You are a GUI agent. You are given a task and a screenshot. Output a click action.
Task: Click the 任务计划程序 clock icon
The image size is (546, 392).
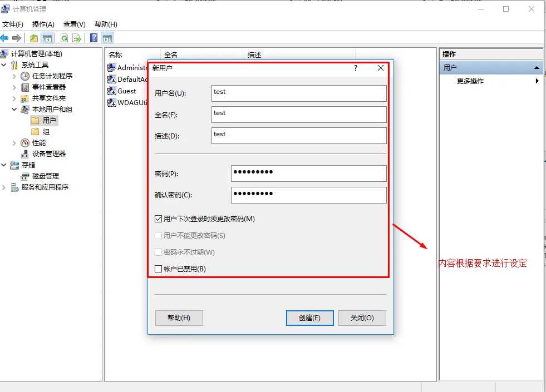tap(24, 76)
